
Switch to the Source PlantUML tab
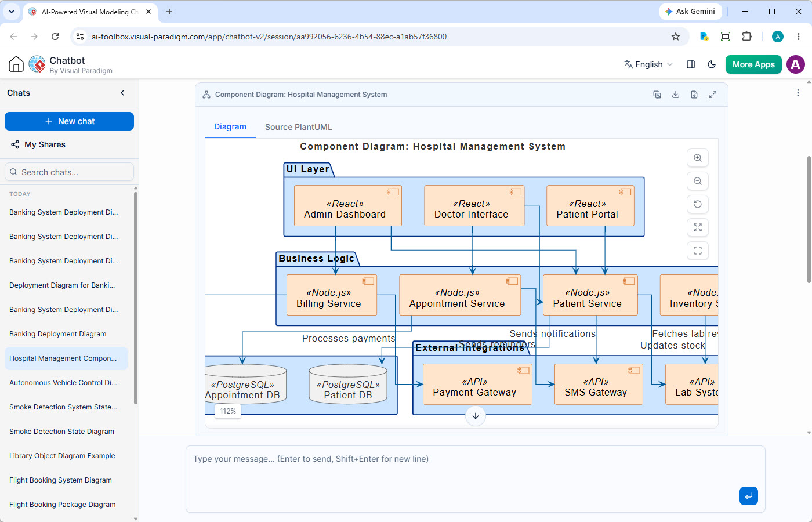[x=299, y=127]
